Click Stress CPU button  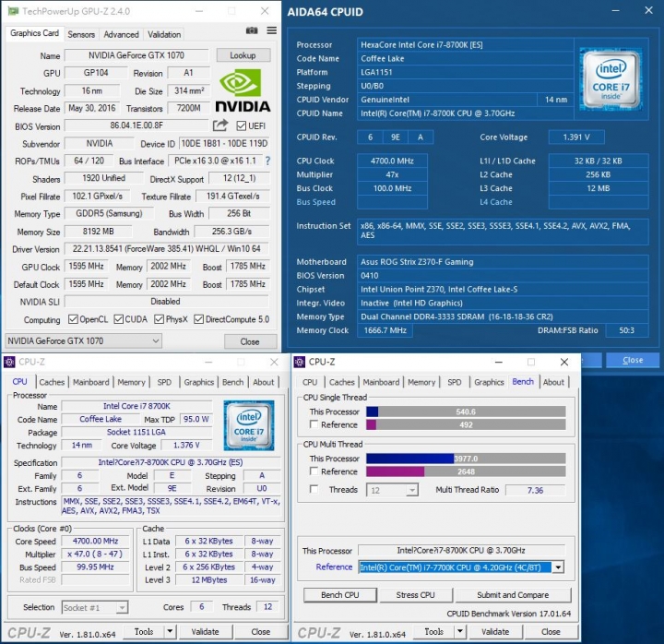pyautogui.click(x=415, y=595)
